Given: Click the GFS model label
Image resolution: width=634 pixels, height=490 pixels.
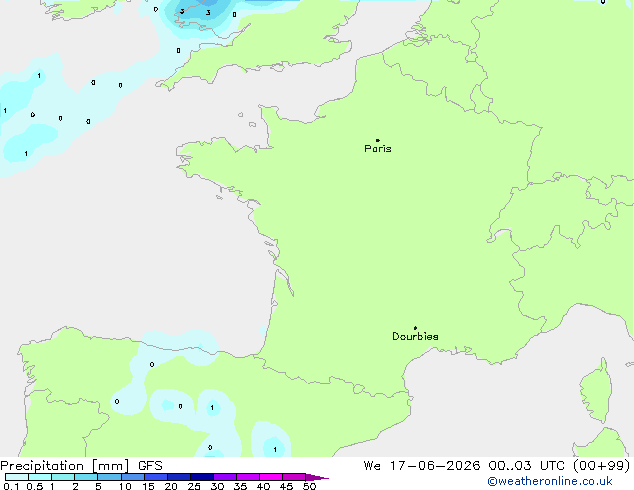Looking at the screenshot, I should point(150,466).
